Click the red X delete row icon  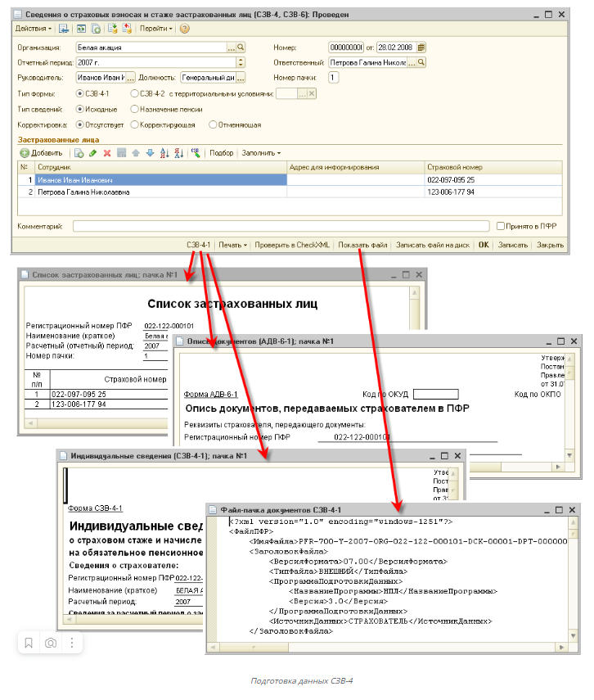pos(106,153)
